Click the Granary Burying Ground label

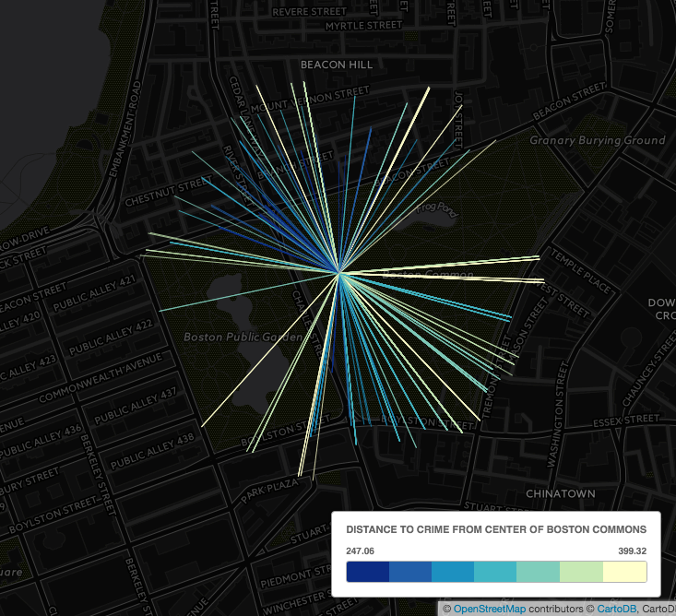pos(597,140)
